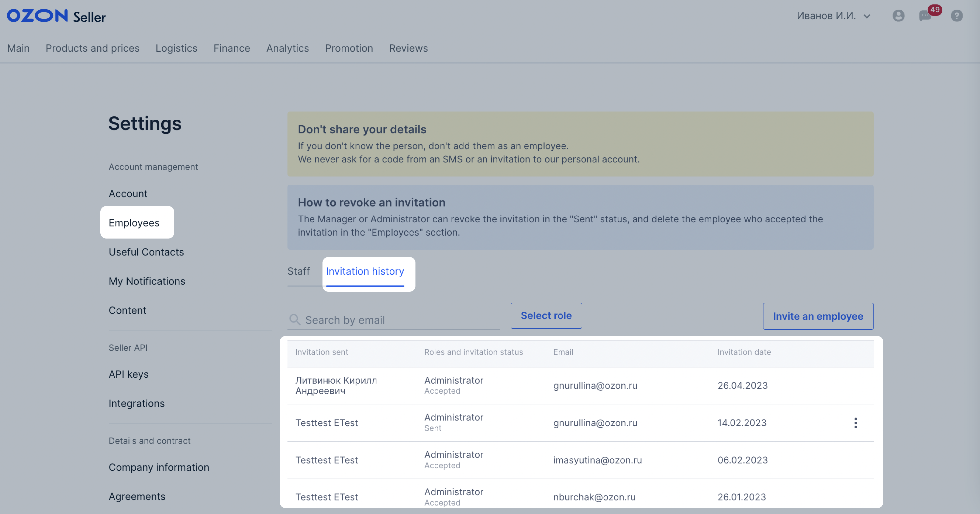This screenshot has width=980, height=514.
Task: Expand the Иванов И.И. account dropdown
Action: (834, 16)
